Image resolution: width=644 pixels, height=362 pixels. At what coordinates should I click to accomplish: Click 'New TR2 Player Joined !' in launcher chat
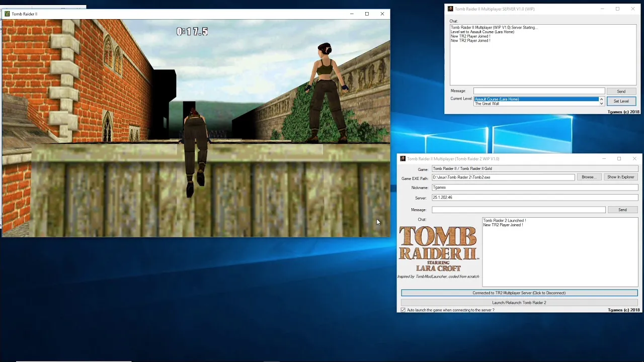click(x=503, y=225)
